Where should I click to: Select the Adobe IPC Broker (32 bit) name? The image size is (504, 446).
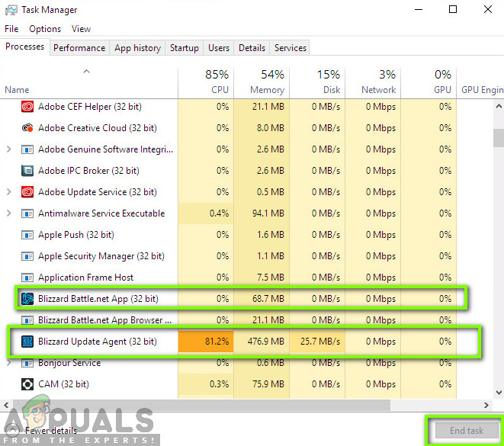point(88,171)
